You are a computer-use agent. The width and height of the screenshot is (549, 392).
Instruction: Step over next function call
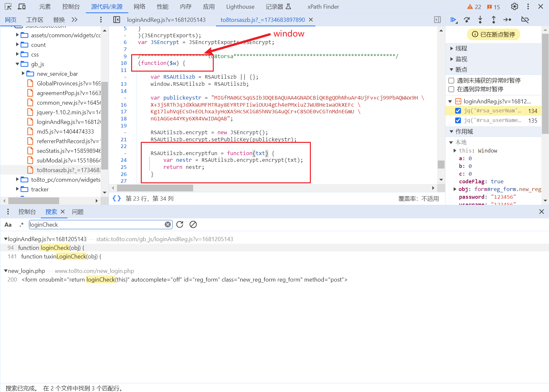(x=467, y=20)
